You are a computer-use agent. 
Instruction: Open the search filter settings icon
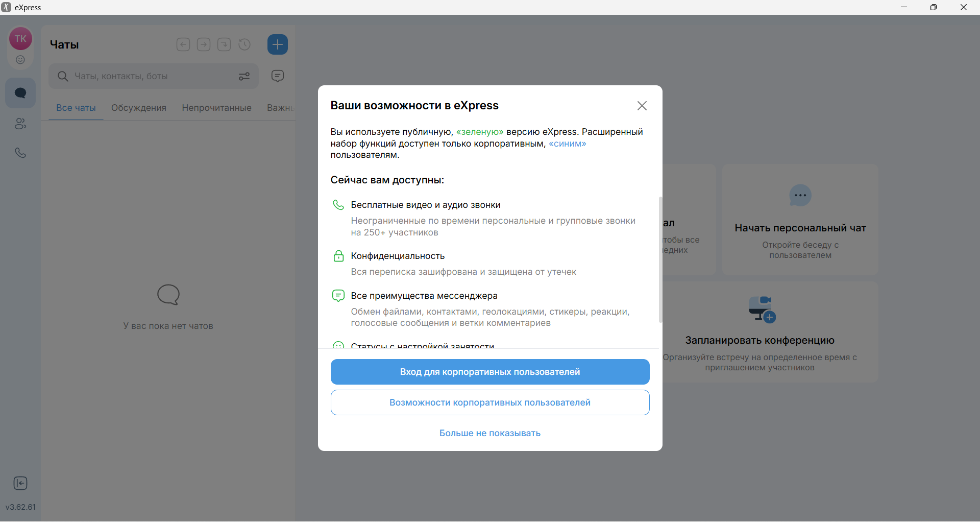click(x=244, y=76)
